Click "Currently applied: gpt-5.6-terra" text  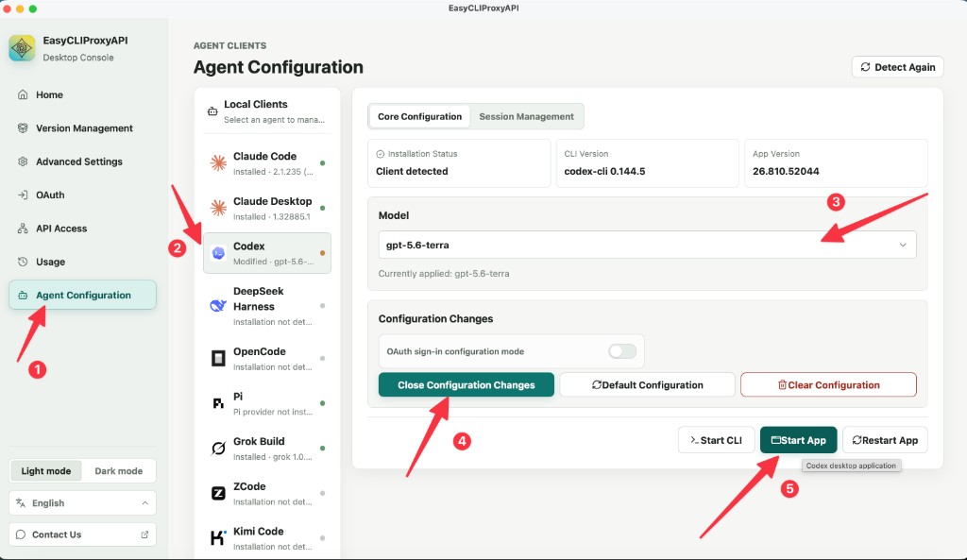(x=444, y=273)
